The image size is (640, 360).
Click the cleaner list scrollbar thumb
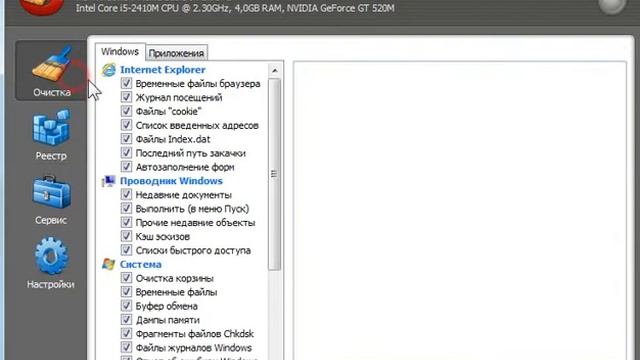[275, 174]
